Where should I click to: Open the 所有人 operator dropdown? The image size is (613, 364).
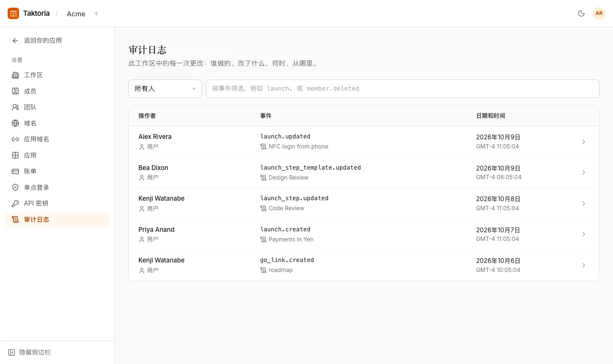[x=165, y=89]
